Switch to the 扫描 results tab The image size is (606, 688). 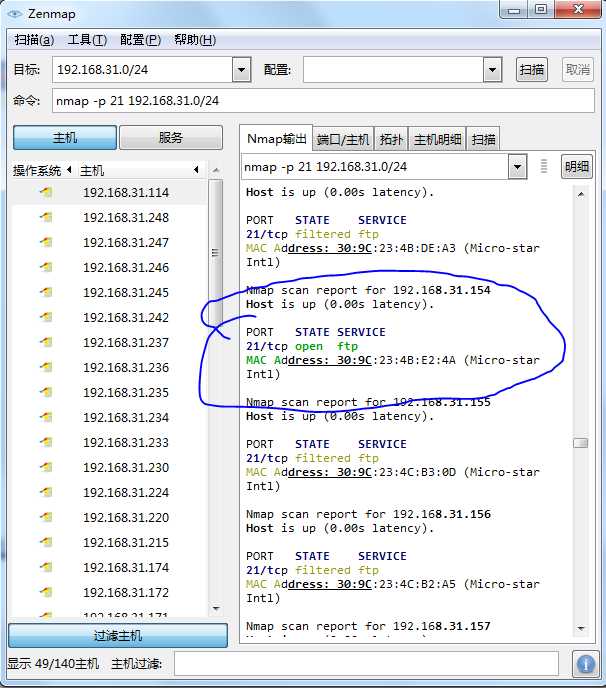click(483, 140)
